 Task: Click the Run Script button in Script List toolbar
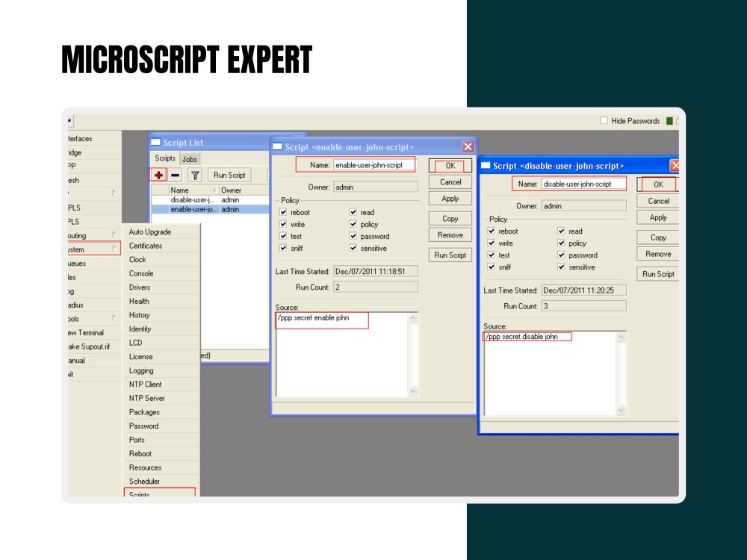[x=229, y=175]
